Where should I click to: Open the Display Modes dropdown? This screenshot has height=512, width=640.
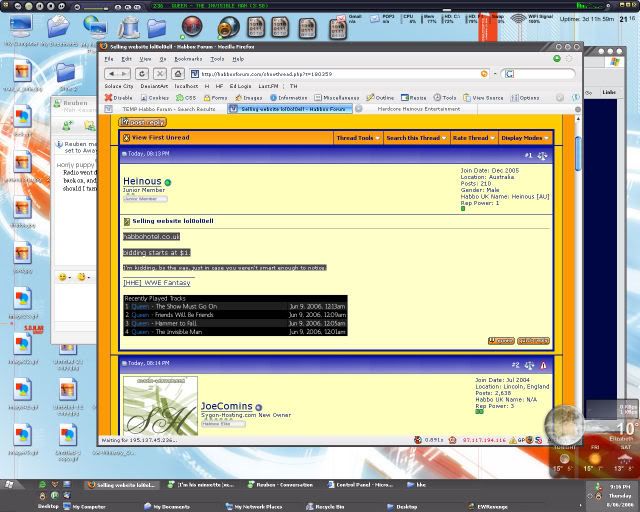click(x=524, y=138)
